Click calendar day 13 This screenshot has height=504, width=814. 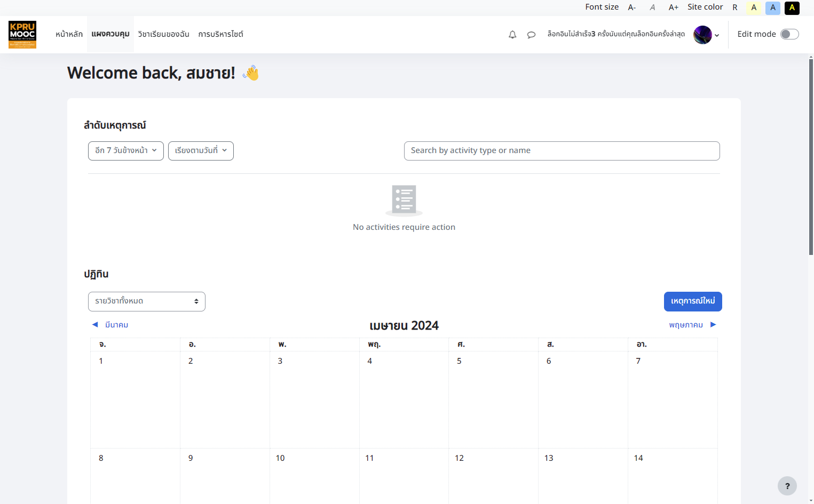click(549, 458)
